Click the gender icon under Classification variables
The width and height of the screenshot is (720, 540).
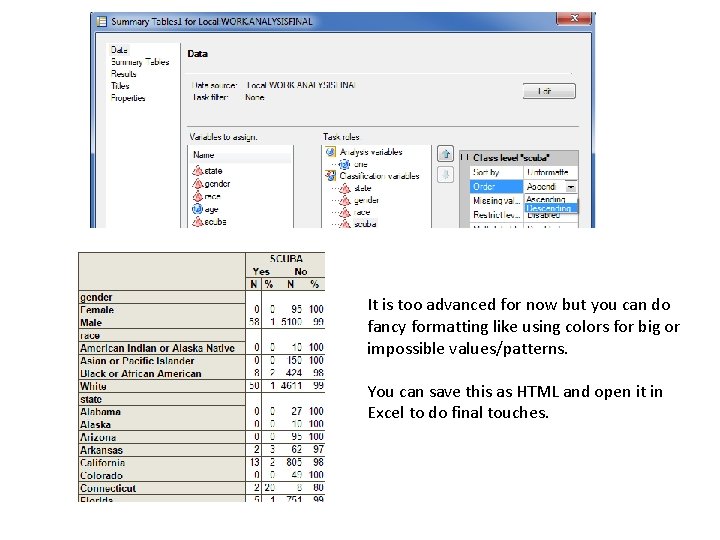tap(345, 200)
